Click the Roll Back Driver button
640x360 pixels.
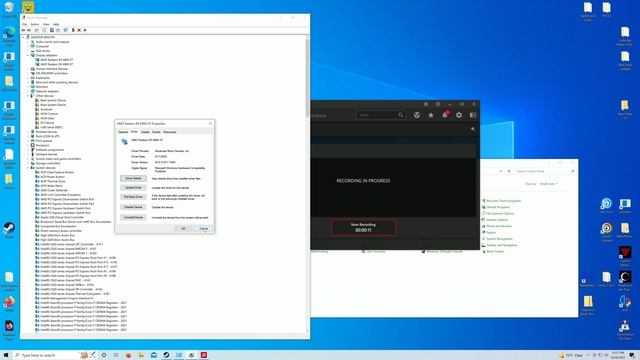[x=133, y=197]
